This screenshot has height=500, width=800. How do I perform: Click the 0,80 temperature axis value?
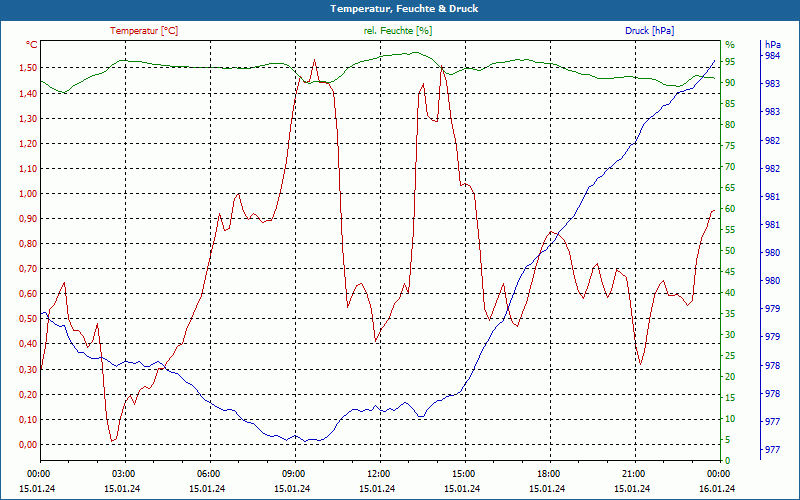point(28,244)
